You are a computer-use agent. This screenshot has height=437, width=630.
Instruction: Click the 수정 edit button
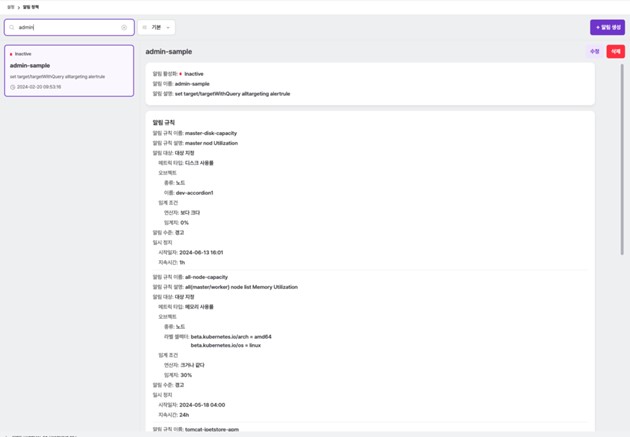click(595, 51)
